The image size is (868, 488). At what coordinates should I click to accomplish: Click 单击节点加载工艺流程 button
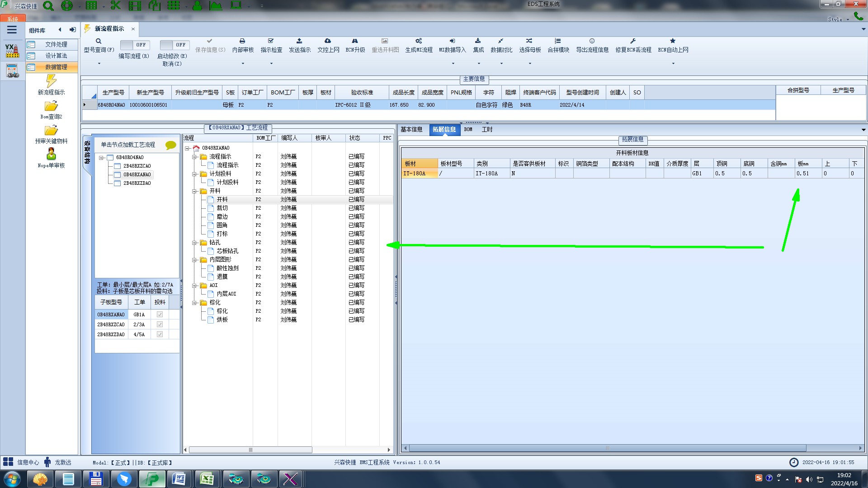pyautogui.click(x=128, y=145)
